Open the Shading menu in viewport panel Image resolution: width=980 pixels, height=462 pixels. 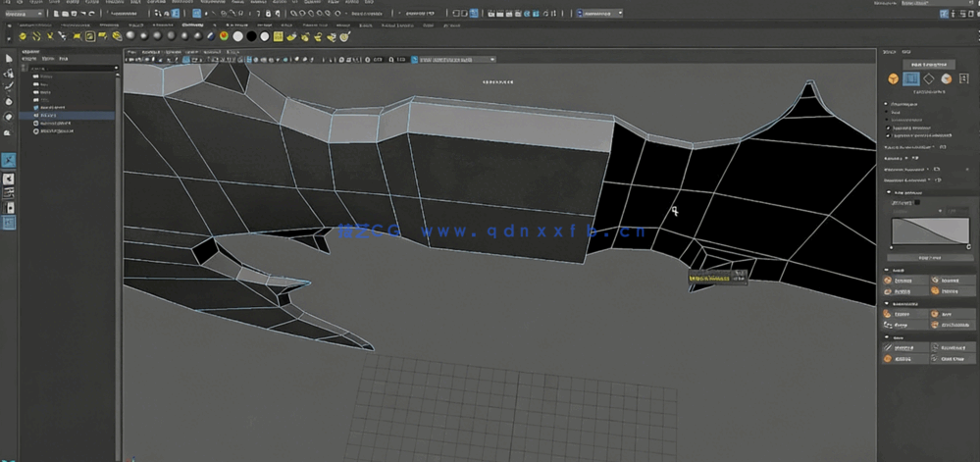pyautogui.click(x=150, y=53)
